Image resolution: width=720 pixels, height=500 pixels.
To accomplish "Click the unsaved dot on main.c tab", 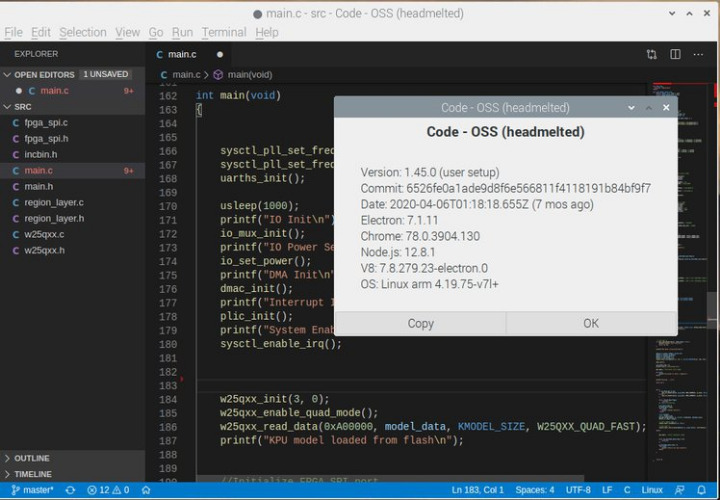I will tap(220, 54).
